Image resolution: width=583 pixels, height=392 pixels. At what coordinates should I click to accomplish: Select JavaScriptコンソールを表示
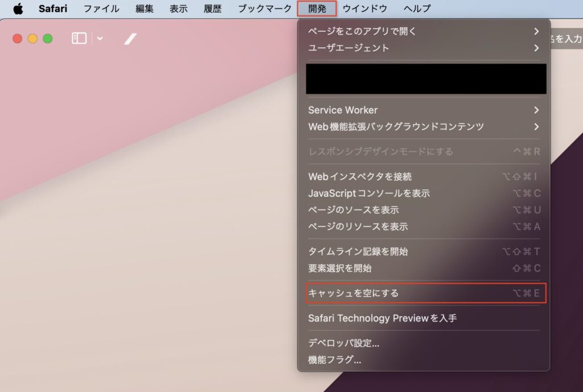pyautogui.click(x=369, y=193)
